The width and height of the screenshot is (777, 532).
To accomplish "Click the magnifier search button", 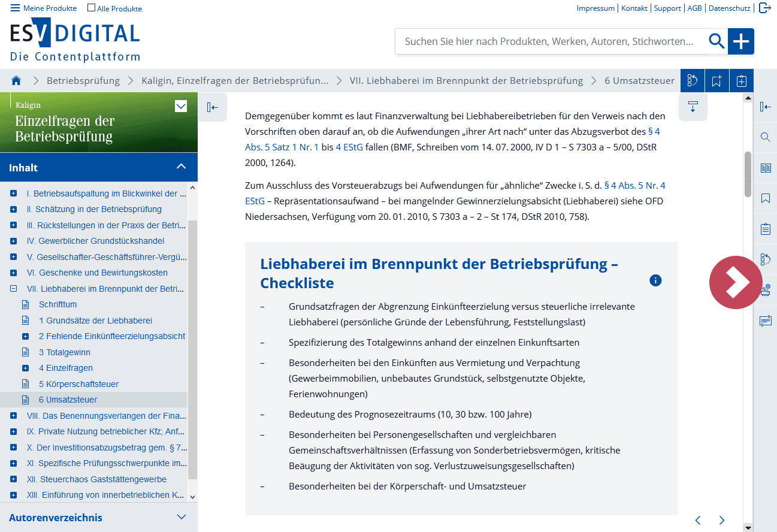I will [x=716, y=41].
